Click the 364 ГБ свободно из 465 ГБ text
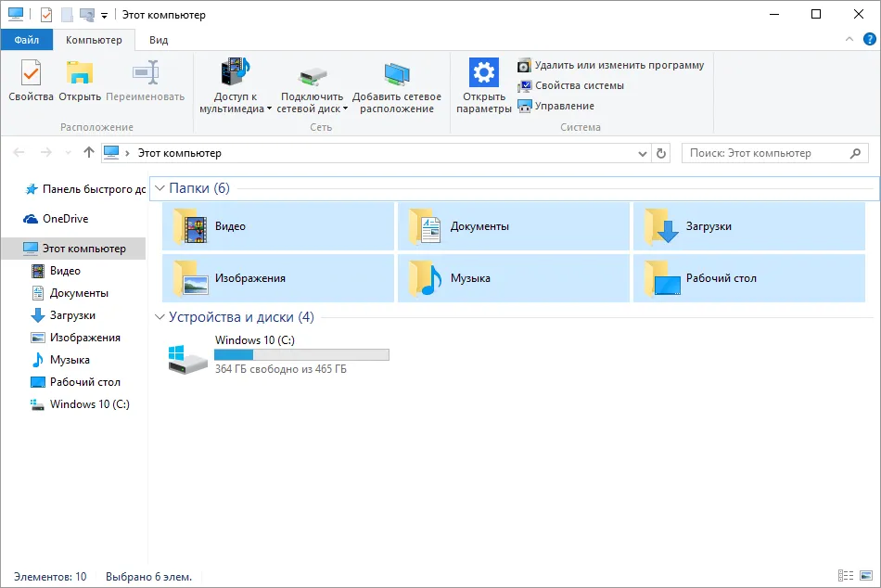Screen dimensions: 881x588 (281, 369)
